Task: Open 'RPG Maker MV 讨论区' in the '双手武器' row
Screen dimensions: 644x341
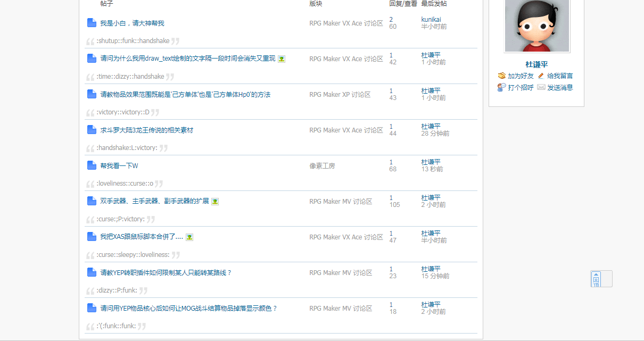Action: point(341,202)
